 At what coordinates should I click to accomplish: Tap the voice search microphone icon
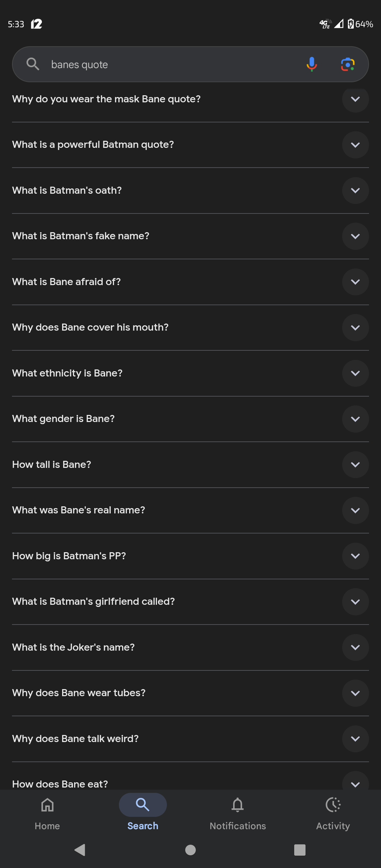312,64
